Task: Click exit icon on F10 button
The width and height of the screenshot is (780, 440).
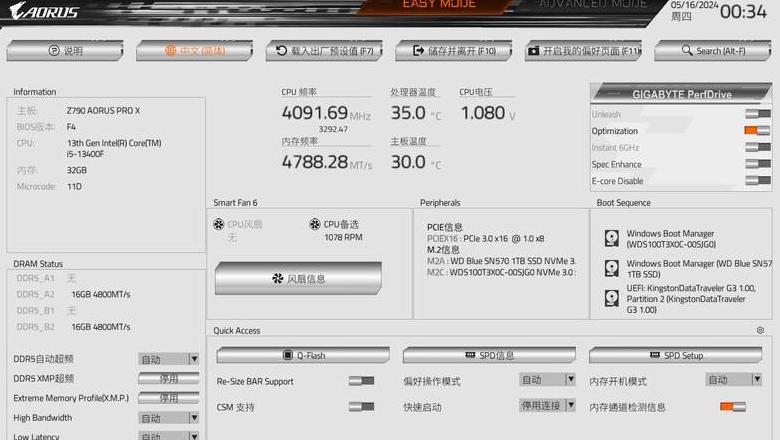Action: click(x=418, y=50)
